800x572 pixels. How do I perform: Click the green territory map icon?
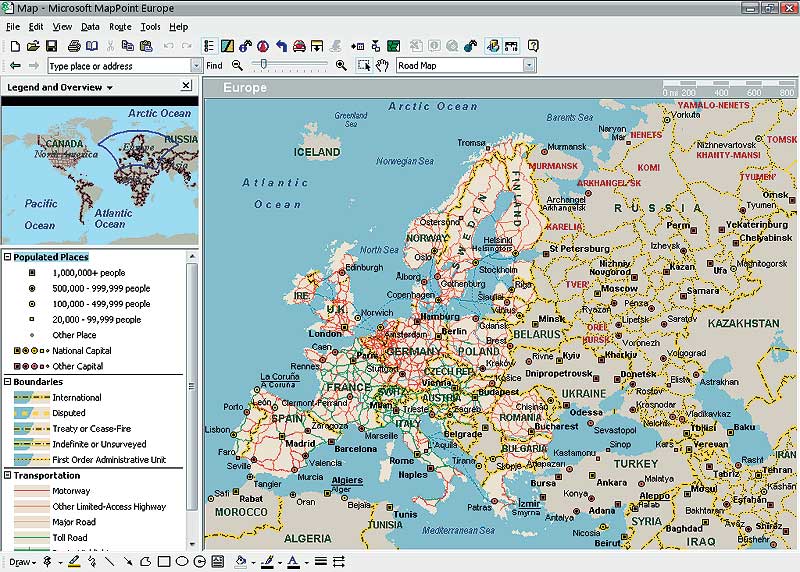click(393, 46)
